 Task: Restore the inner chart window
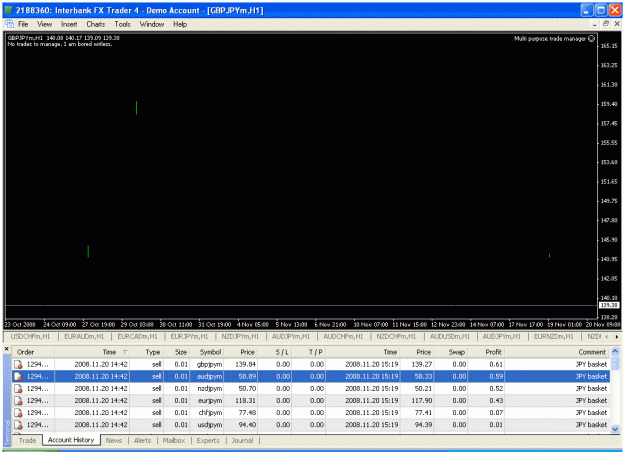(606, 24)
